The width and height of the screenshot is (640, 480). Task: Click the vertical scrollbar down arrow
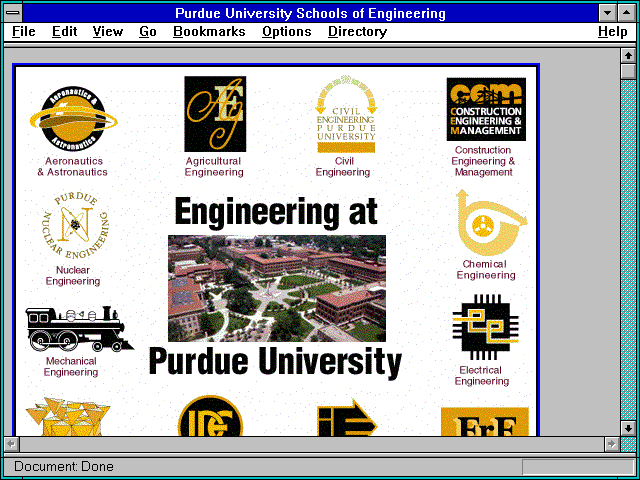pos(628,428)
